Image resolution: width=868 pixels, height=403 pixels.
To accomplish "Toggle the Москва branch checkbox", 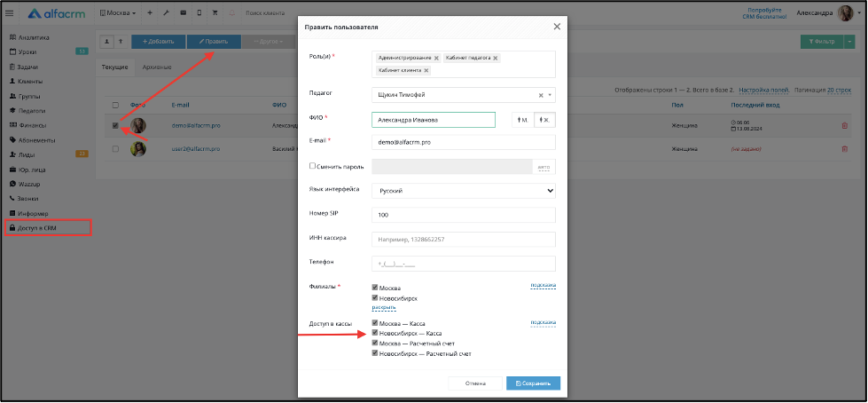I will coord(375,288).
